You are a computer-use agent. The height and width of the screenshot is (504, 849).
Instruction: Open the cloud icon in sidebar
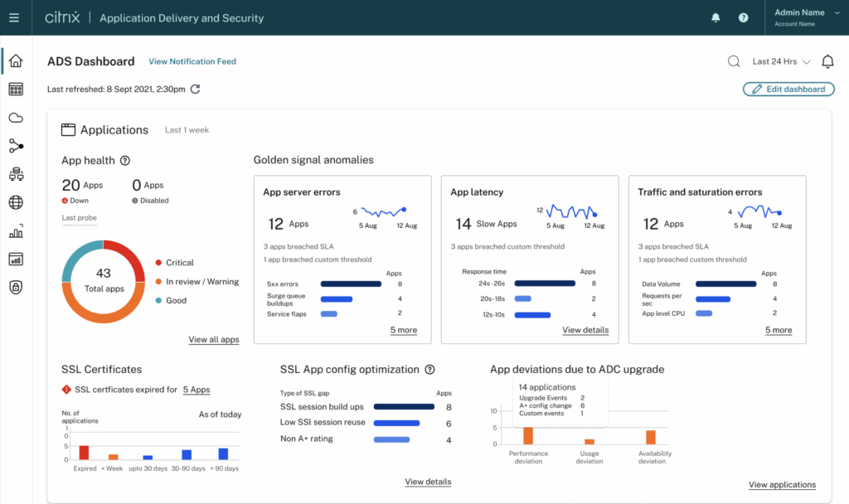[x=16, y=118]
